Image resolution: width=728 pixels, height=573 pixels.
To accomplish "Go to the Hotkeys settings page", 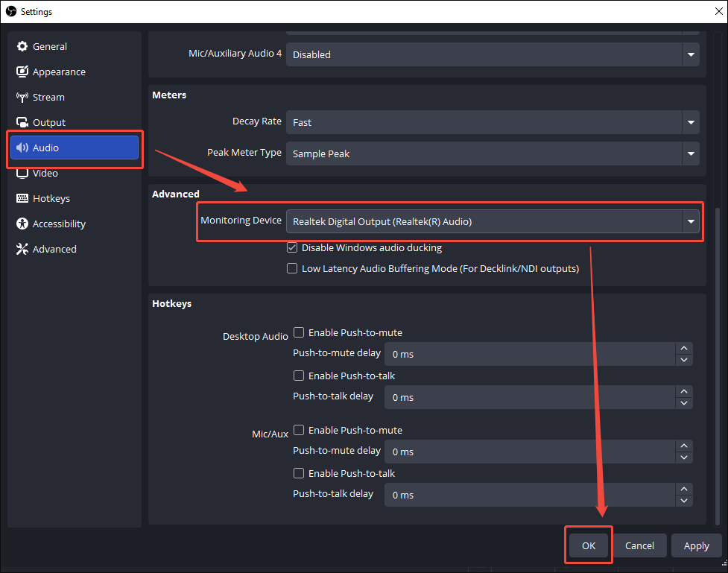I will (x=51, y=197).
